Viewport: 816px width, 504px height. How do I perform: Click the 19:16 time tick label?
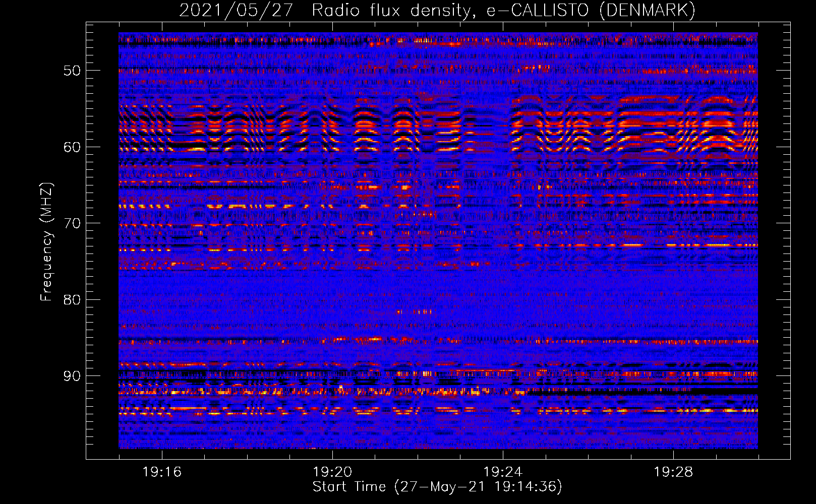(162, 472)
